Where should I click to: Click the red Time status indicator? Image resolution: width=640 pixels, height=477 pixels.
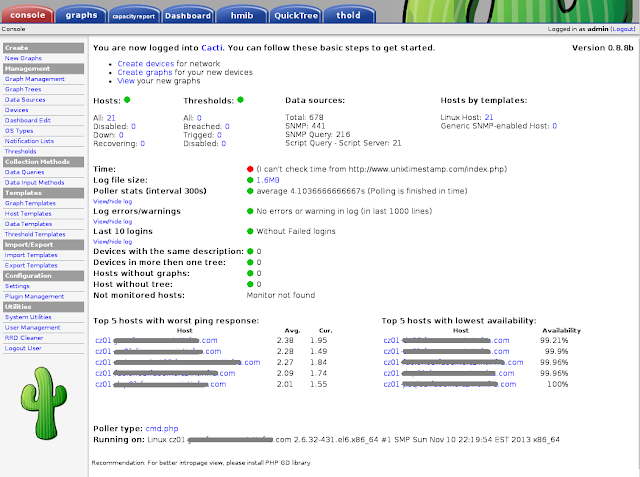click(x=250, y=169)
